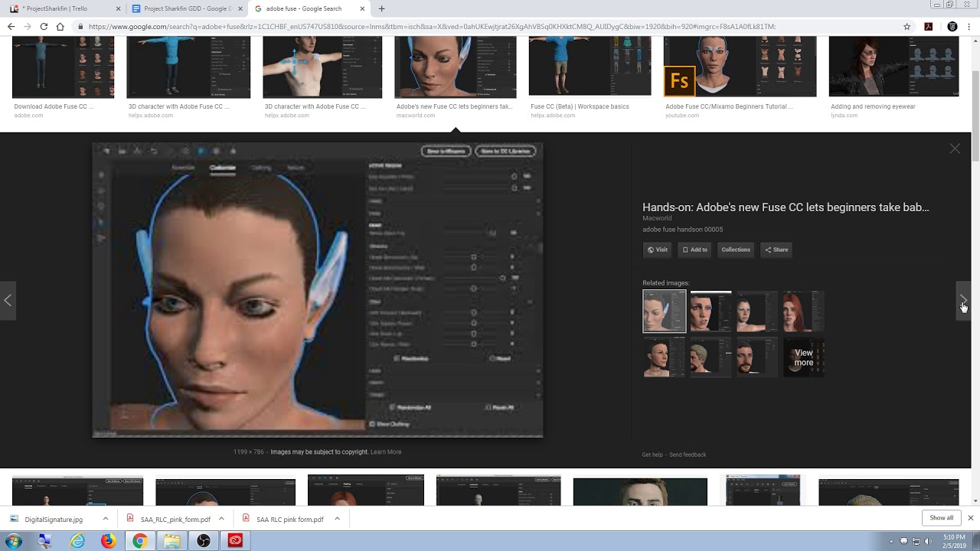The width and height of the screenshot is (980, 551).
Task: Open the Learn More copyright link
Action: click(x=386, y=452)
